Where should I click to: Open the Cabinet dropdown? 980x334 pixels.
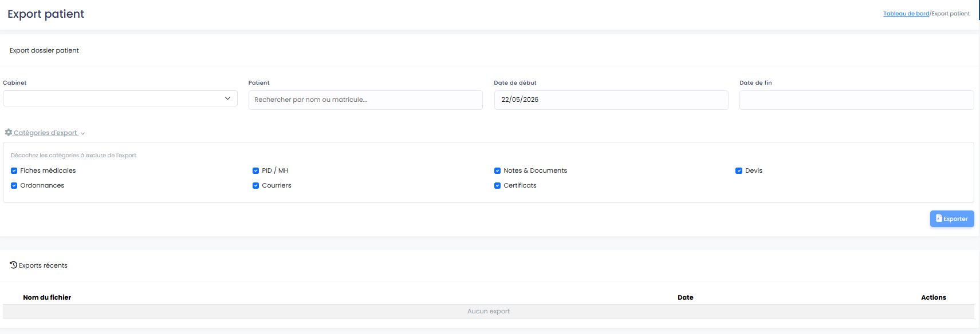(120, 98)
